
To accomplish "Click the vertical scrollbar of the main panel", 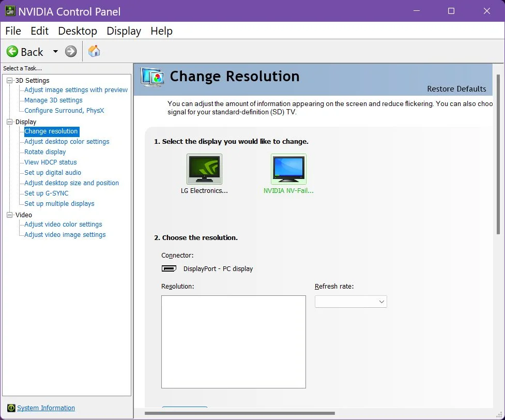I will 498,154.
